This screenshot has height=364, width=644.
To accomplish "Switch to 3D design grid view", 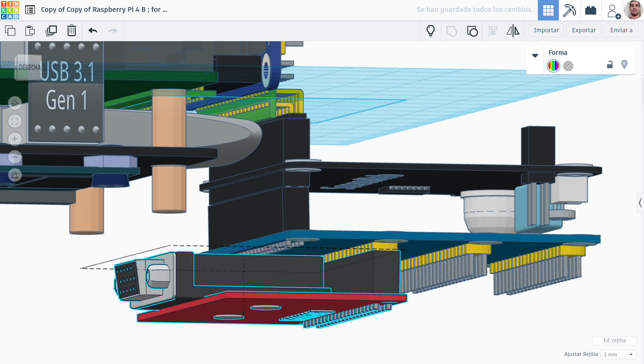I will pos(548,10).
